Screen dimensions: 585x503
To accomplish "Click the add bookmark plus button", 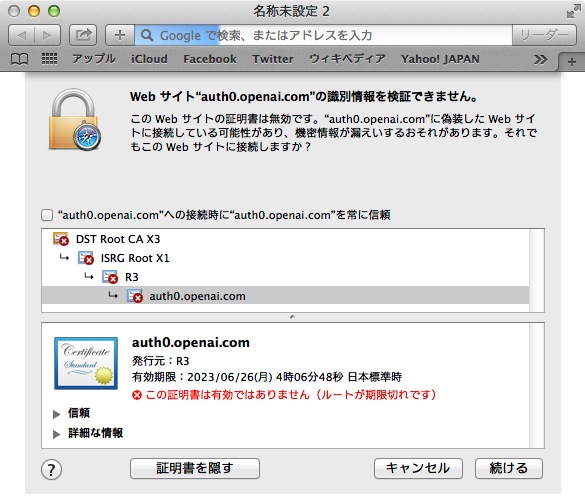I will click(x=120, y=35).
